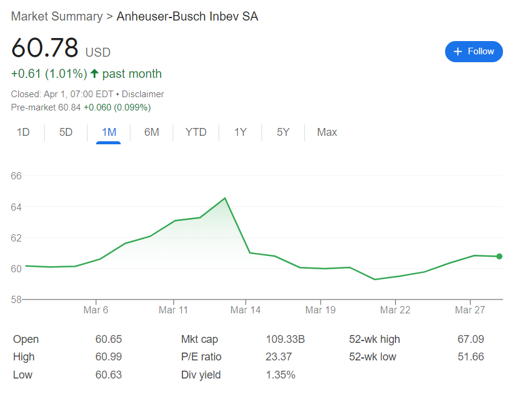Click the chart peak near Mar 13
The height and width of the screenshot is (393, 532).
click(225, 198)
